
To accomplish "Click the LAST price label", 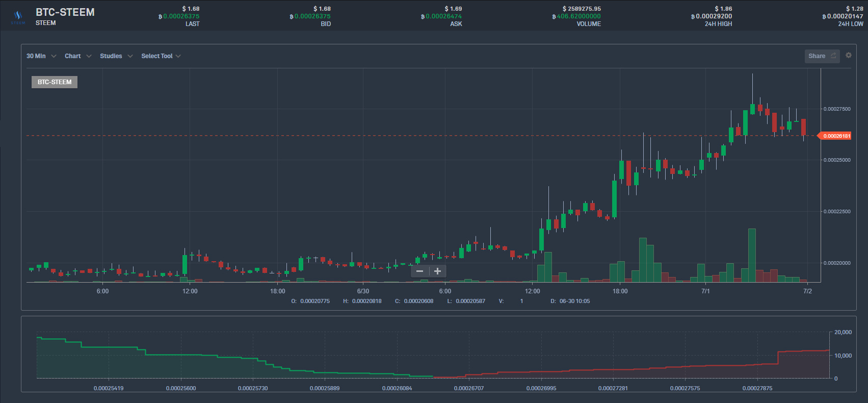I will click(193, 24).
